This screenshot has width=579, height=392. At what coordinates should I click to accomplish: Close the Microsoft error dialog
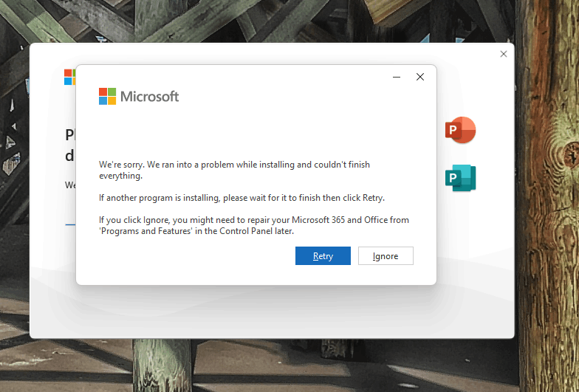[419, 77]
